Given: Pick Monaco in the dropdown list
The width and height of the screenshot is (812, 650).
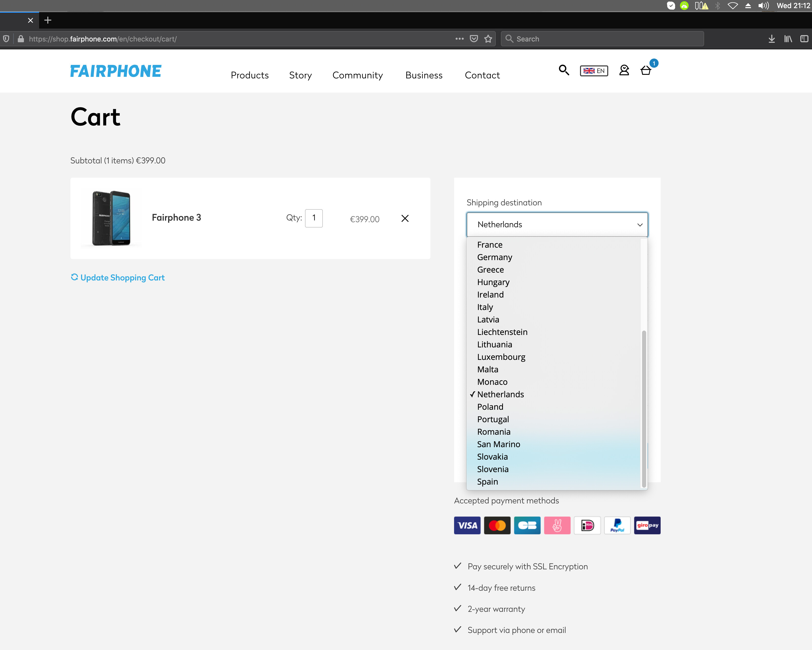Looking at the screenshot, I should (553, 382).
